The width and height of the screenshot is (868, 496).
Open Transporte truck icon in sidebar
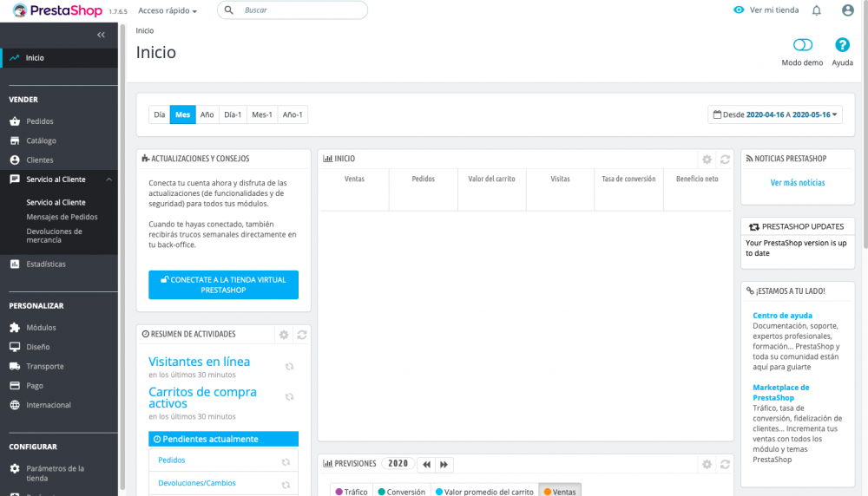(x=15, y=366)
